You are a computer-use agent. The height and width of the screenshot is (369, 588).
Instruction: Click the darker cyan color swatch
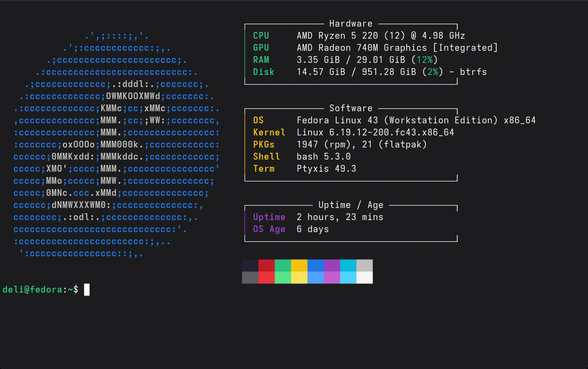(348, 265)
